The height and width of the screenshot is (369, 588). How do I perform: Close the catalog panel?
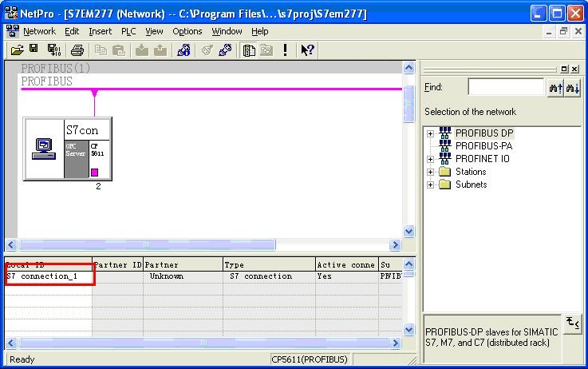pyautogui.click(x=574, y=69)
